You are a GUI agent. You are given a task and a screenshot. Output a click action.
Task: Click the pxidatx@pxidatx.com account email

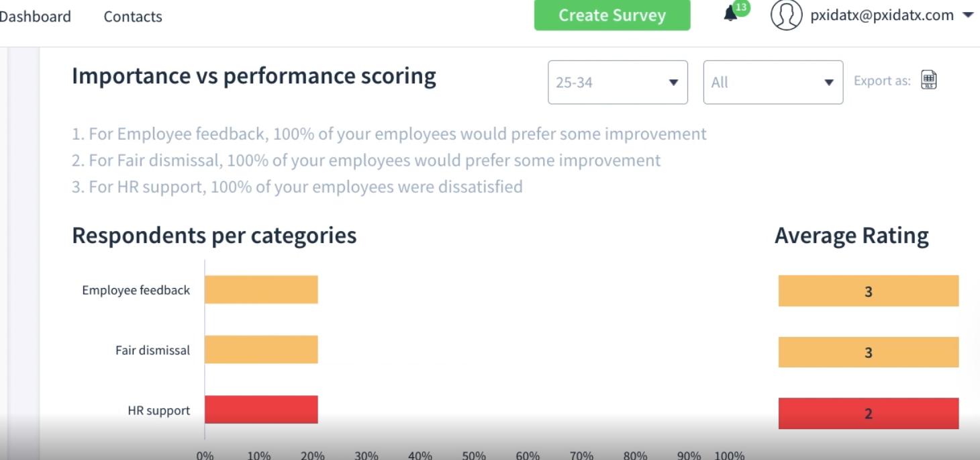882,15
